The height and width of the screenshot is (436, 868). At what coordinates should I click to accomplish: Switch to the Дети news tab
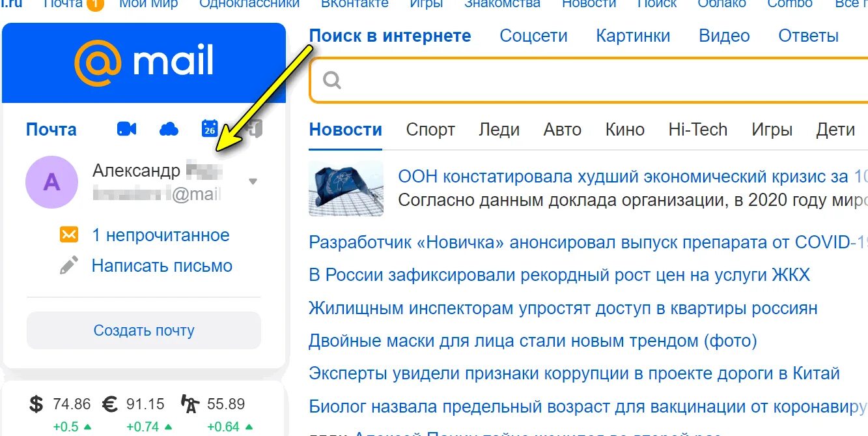(835, 130)
